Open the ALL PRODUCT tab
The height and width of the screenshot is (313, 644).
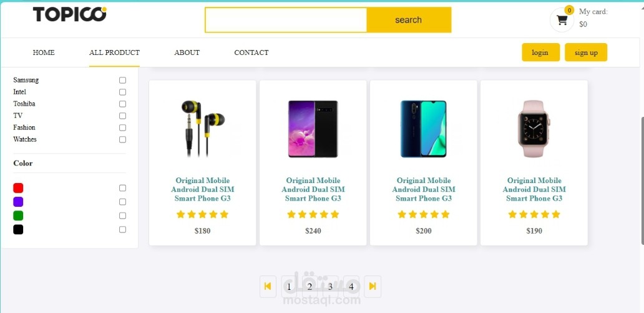point(114,52)
